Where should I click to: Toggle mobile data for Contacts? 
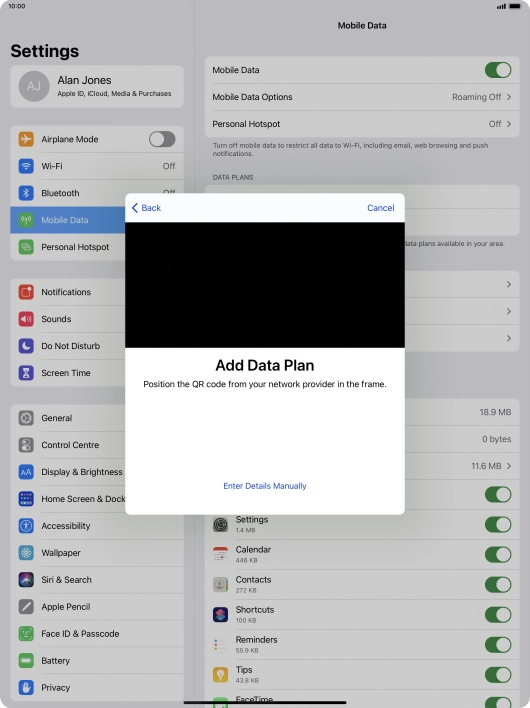(498, 585)
